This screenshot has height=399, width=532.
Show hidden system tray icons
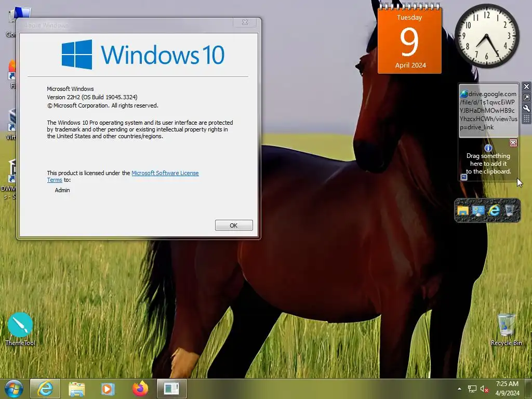pos(459,389)
